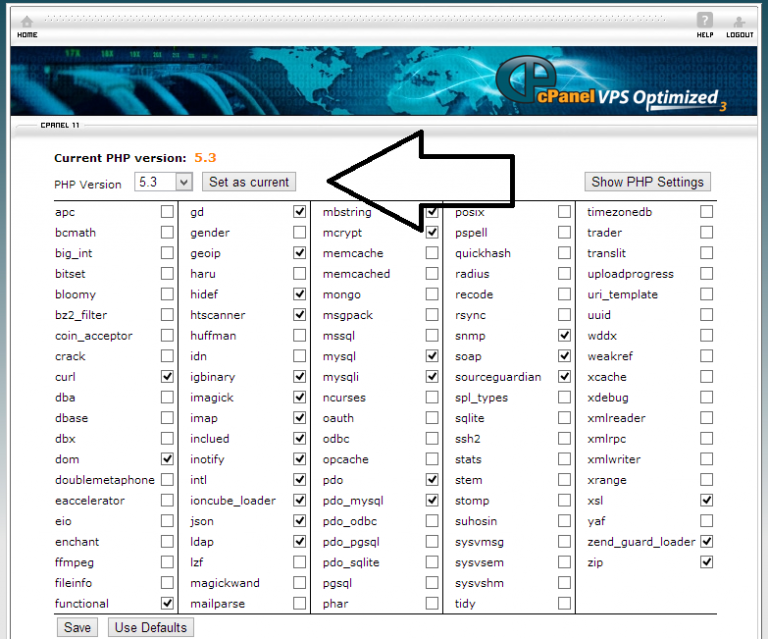Click the Logout icon
This screenshot has width=768, height=639.
(739, 22)
